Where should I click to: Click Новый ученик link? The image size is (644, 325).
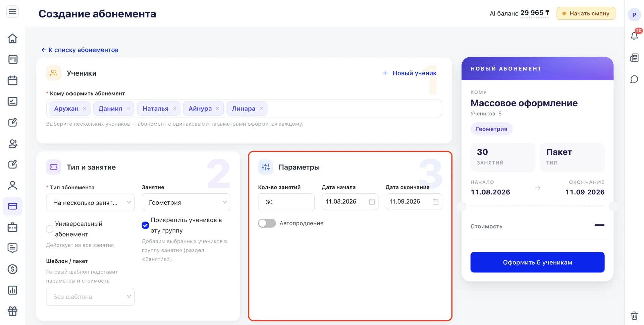coord(409,73)
